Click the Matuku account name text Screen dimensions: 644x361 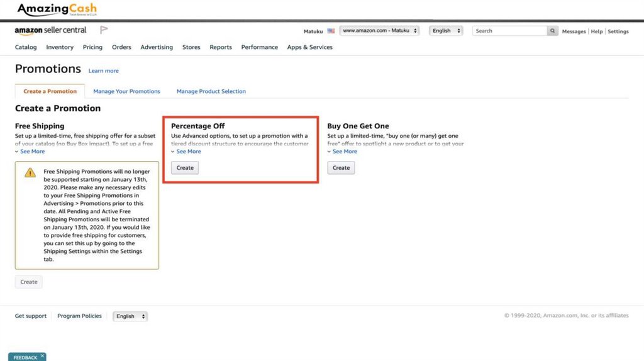(x=313, y=31)
